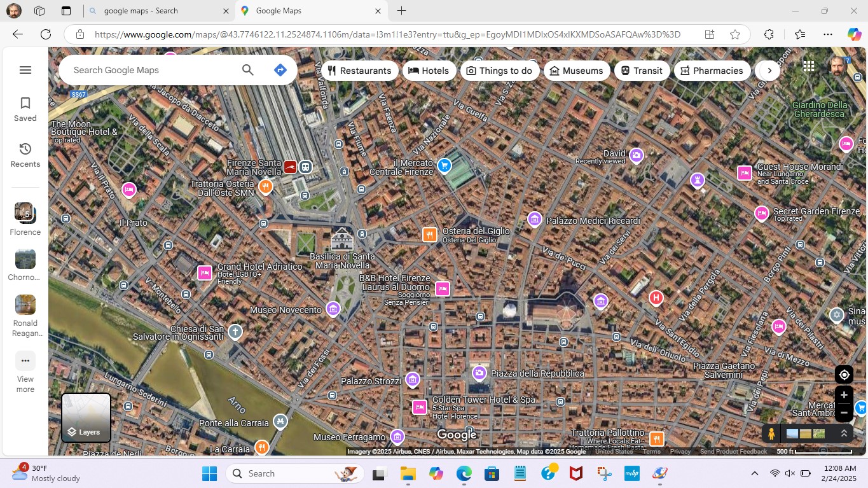868x488 pixels.
Task: Open the Recents panel
Action: 25,155
